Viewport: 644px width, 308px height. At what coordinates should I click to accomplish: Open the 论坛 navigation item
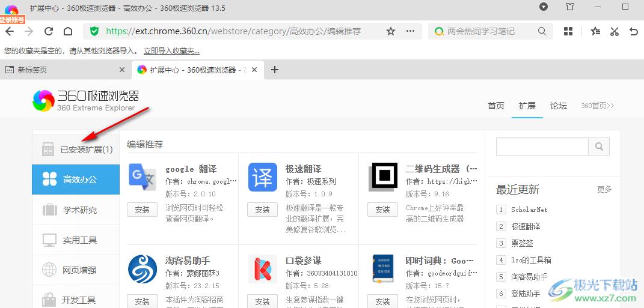[x=559, y=106]
